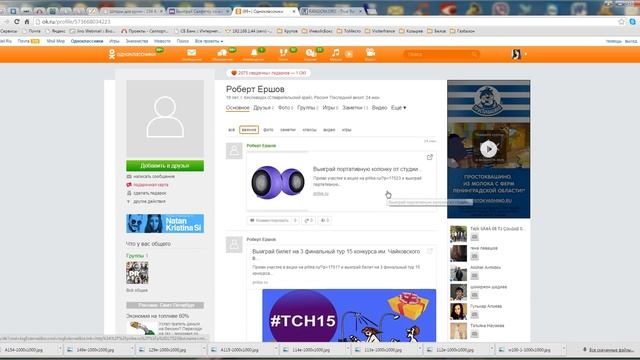This screenshot has width=640, height=360.
Task: Click the gifts promo banner above profile name
Action: (x=268, y=73)
